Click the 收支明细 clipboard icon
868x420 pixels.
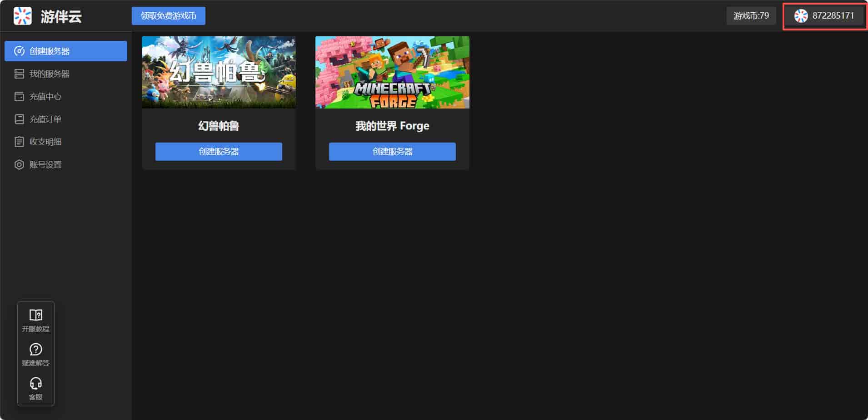pyautogui.click(x=19, y=142)
